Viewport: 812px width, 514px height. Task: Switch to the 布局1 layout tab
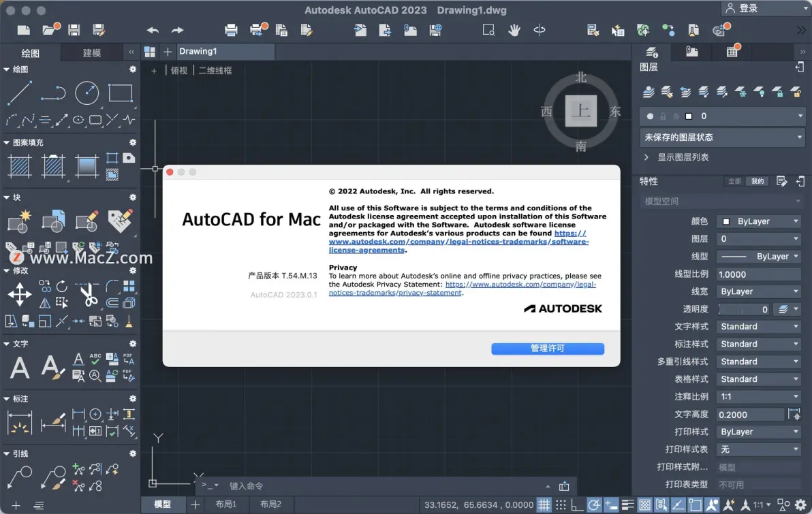click(x=225, y=504)
